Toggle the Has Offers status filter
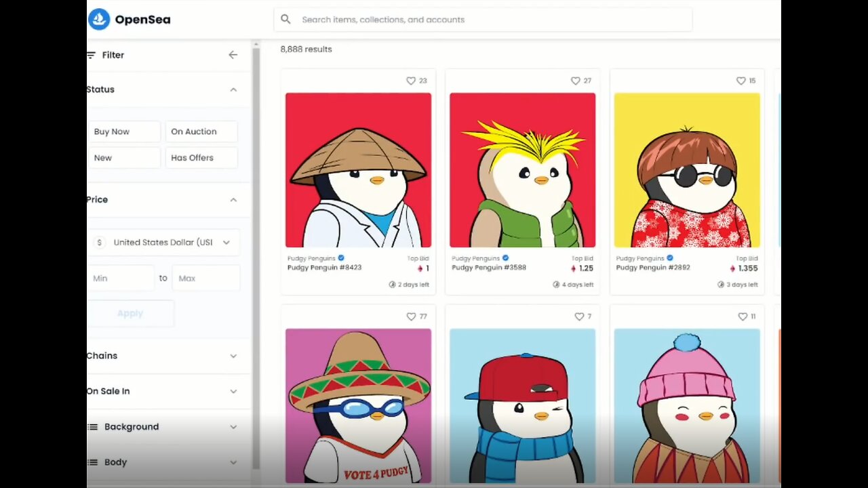 coord(201,158)
